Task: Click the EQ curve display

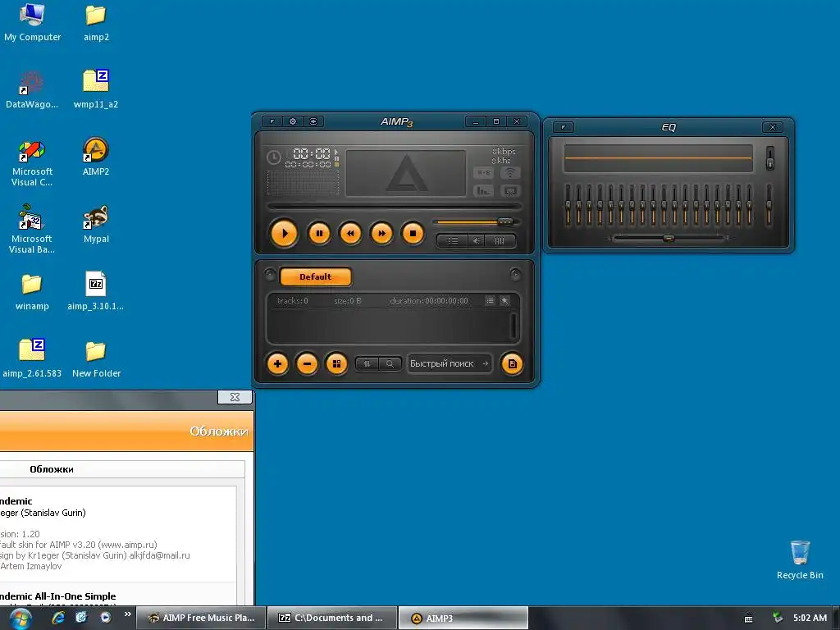Action: click(x=658, y=158)
